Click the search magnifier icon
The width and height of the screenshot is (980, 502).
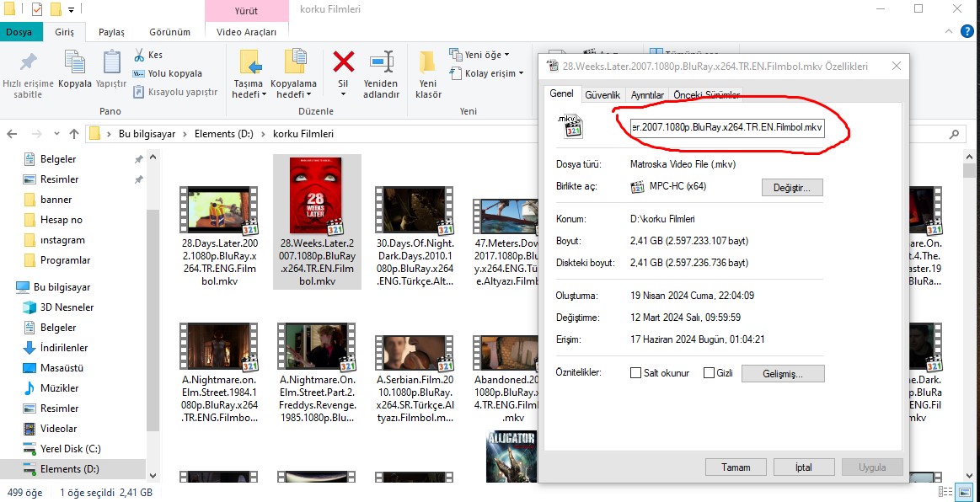[954, 134]
